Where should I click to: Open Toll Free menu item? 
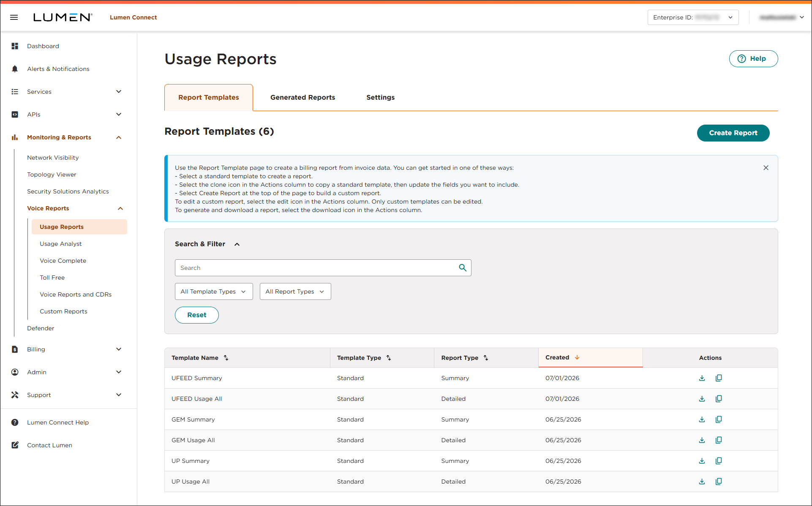coord(52,277)
